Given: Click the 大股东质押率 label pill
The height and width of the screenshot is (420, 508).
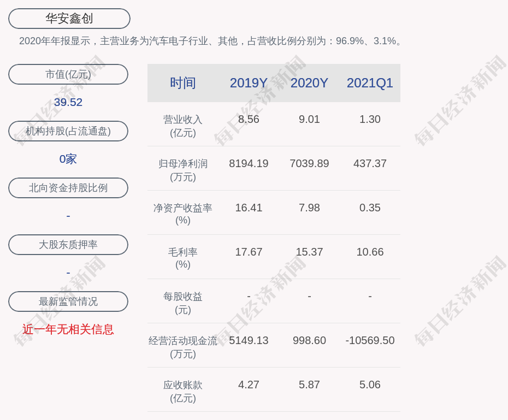Looking at the screenshot, I should [x=68, y=245].
